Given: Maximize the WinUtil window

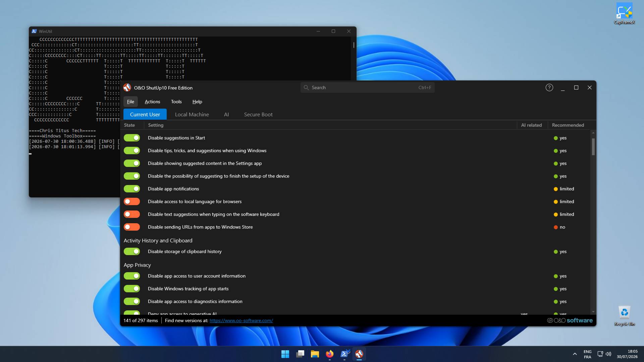Looking at the screenshot, I should point(333,31).
